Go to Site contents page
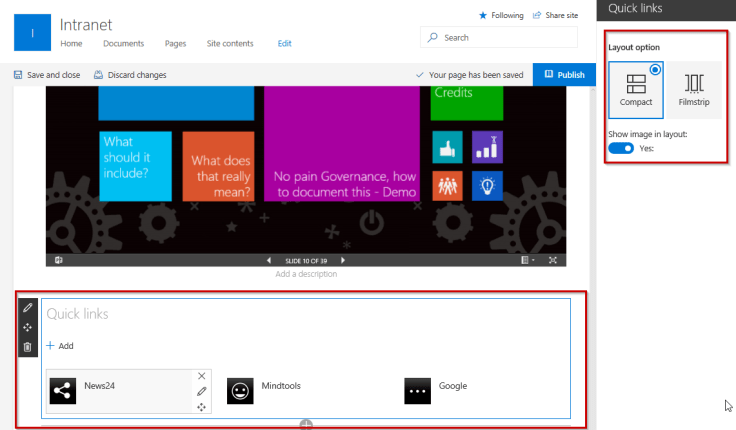Screen dimensions: 736x430 [x=229, y=44]
